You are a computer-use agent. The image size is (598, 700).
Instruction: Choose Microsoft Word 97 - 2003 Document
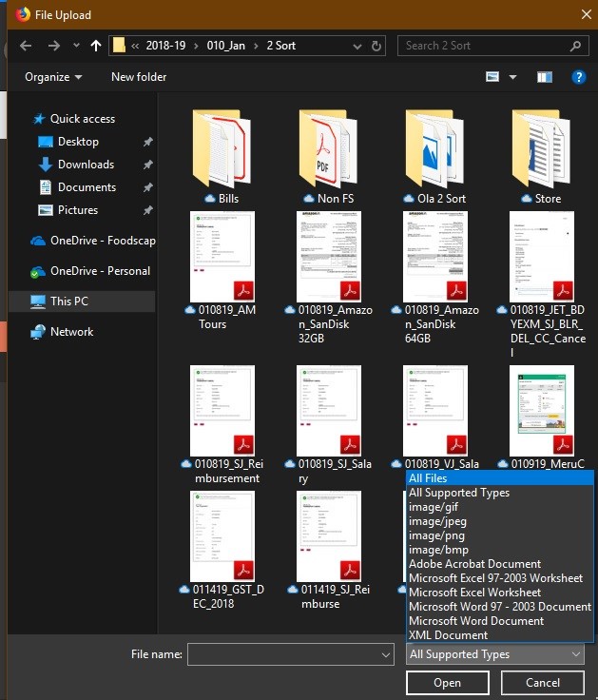coord(499,607)
